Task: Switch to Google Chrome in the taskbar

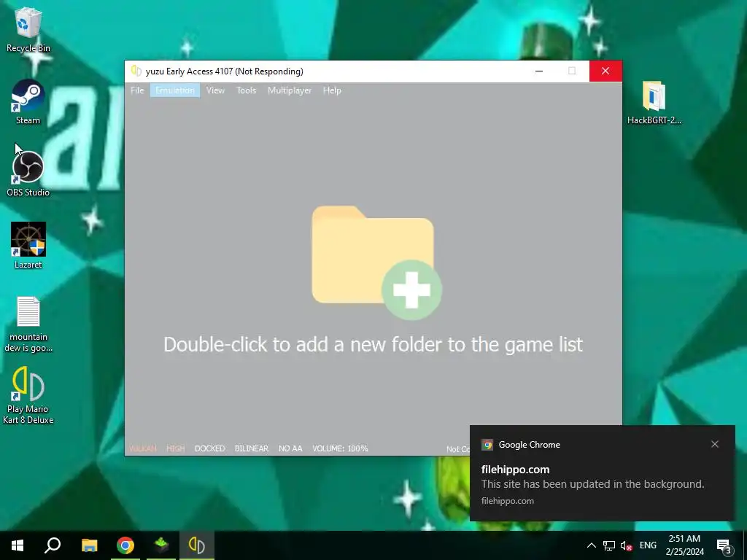Action: click(x=125, y=545)
